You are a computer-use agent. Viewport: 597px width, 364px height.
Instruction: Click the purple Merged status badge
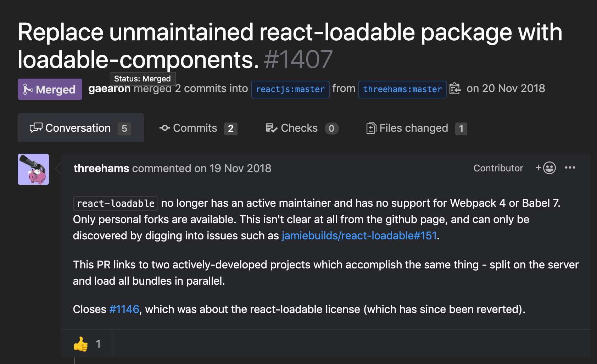[x=50, y=89]
